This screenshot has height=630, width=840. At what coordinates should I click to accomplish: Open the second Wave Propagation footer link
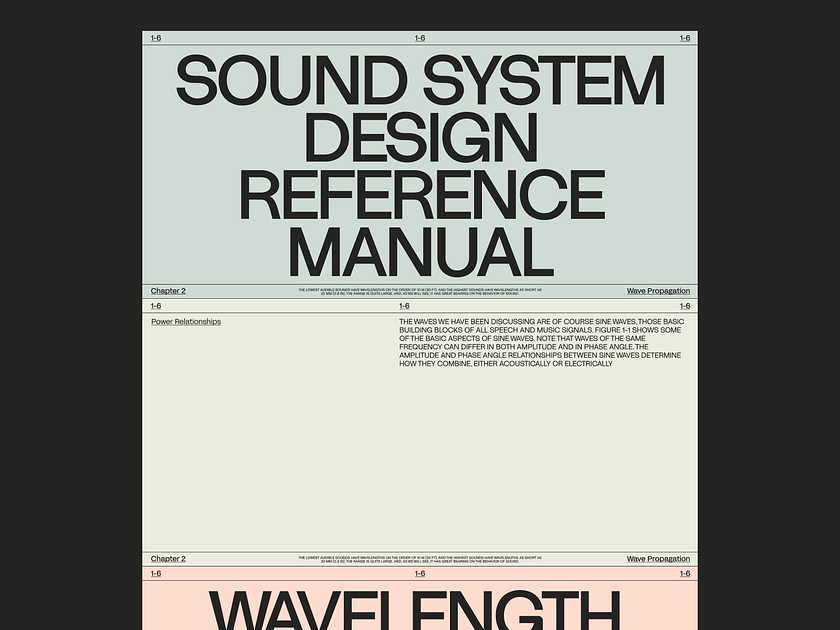tap(657, 559)
